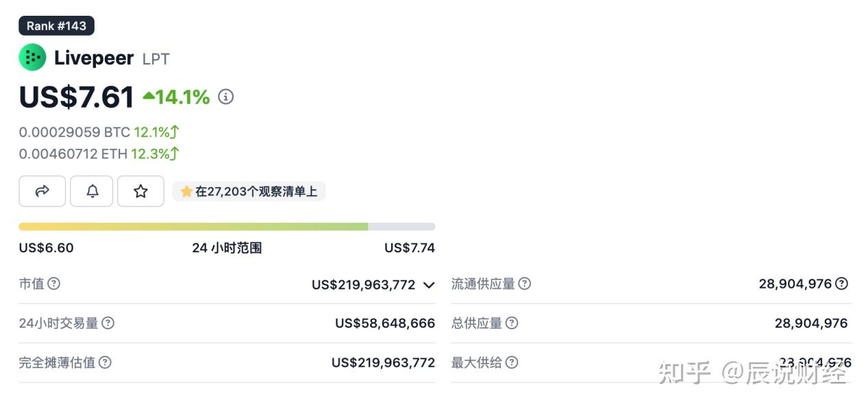Toggle the star to add Livepeer to watchlist
Viewport: 868px width, 408px height.
pyautogui.click(x=140, y=191)
